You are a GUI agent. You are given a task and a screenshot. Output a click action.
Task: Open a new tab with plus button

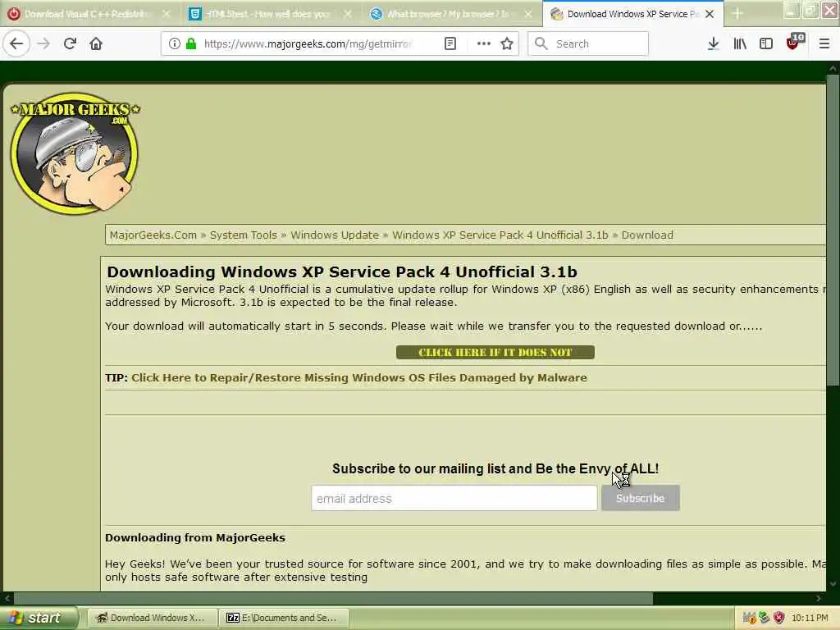pos(737,14)
